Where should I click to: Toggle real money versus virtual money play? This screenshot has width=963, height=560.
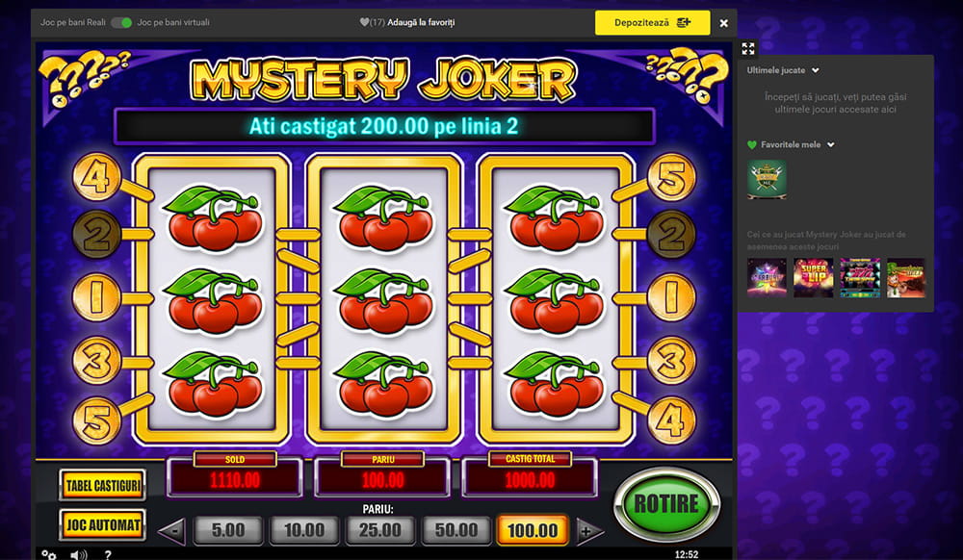[121, 23]
